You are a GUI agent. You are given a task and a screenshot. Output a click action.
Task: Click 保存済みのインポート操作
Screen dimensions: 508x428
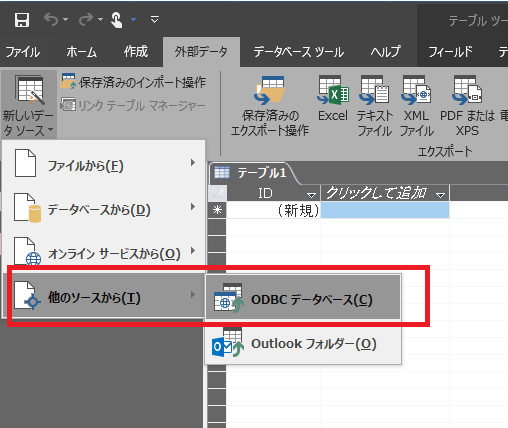pos(133,82)
